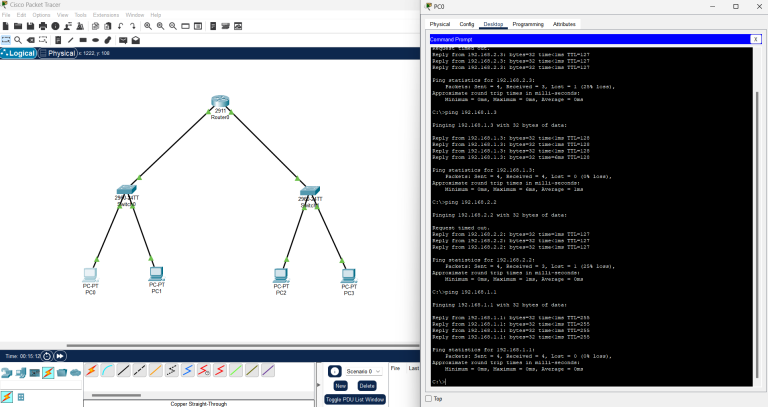Select the Draw Rectangle tool
The width and height of the screenshot is (768, 407).
83,40
